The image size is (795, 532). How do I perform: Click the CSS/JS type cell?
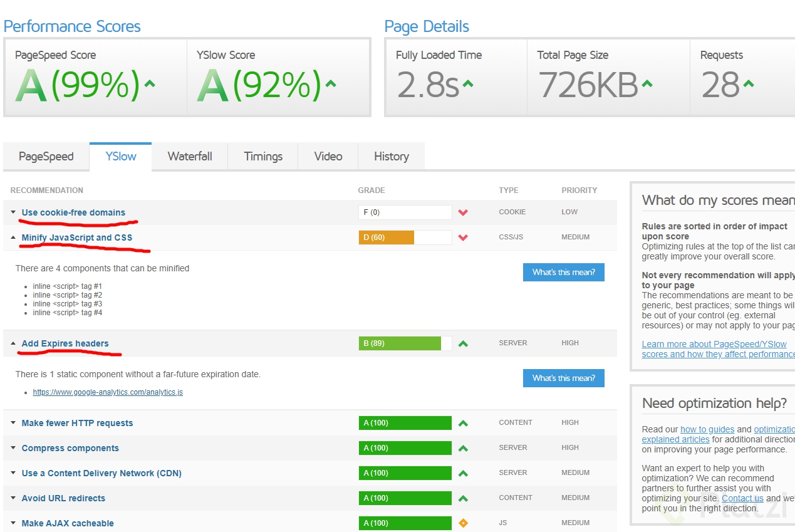coord(511,237)
